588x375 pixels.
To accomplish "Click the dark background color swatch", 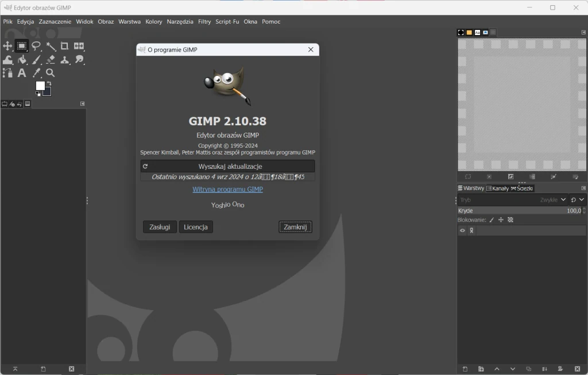I will click(48, 92).
